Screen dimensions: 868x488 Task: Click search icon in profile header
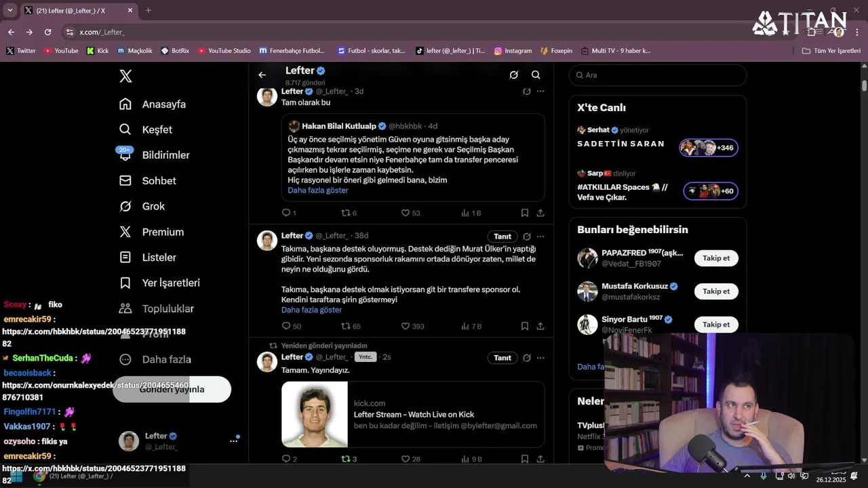click(536, 75)
